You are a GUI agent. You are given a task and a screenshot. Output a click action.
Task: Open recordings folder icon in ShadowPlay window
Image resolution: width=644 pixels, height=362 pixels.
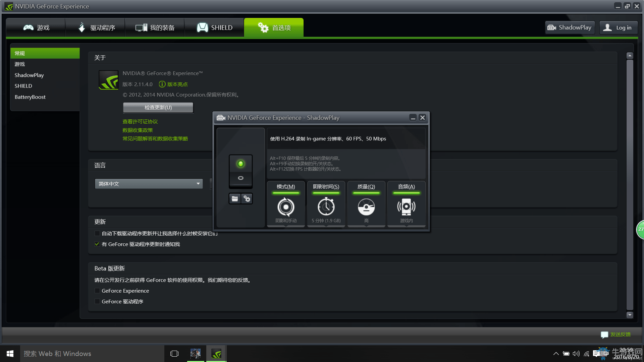[235, 199]
